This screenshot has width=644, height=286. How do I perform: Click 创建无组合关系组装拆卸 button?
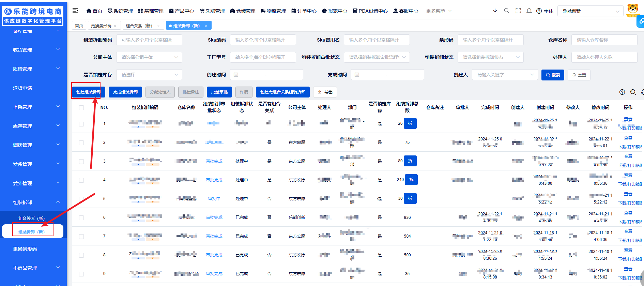[x=283, y=92]
